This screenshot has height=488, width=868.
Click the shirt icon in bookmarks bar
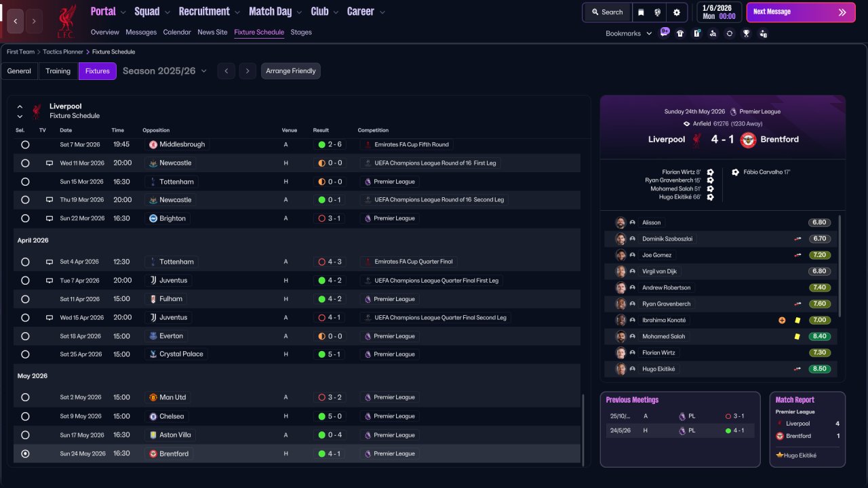click(680, 33)
